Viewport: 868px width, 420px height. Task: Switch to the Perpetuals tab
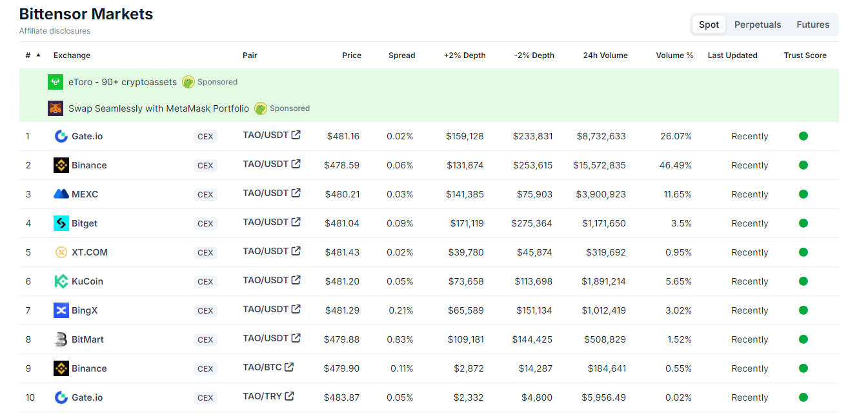[758, 25]
